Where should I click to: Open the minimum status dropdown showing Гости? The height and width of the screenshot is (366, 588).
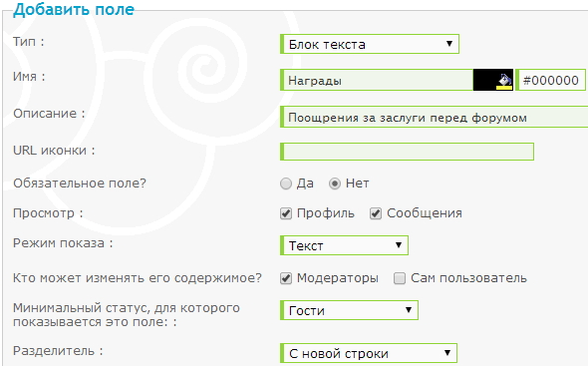[349, 310]
